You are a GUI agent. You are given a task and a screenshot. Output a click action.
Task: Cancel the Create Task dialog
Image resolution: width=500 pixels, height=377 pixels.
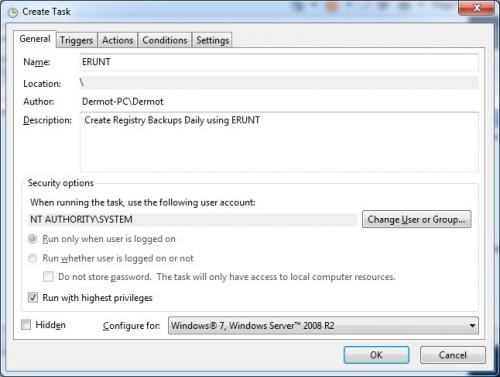pos(453,355)
